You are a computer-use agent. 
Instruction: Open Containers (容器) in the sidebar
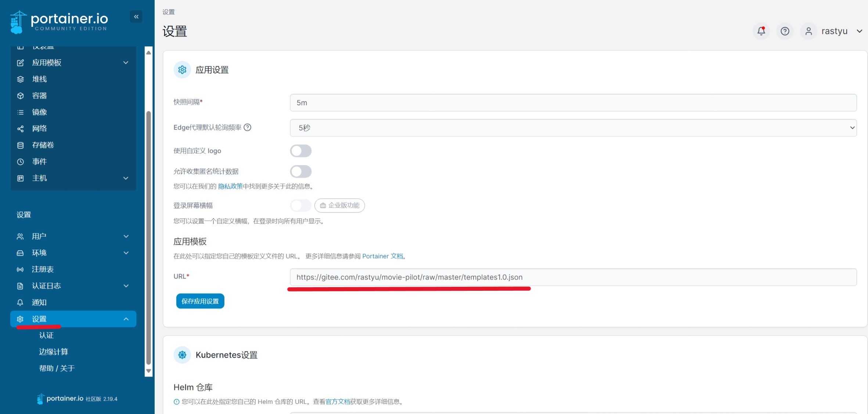[39, 96]
